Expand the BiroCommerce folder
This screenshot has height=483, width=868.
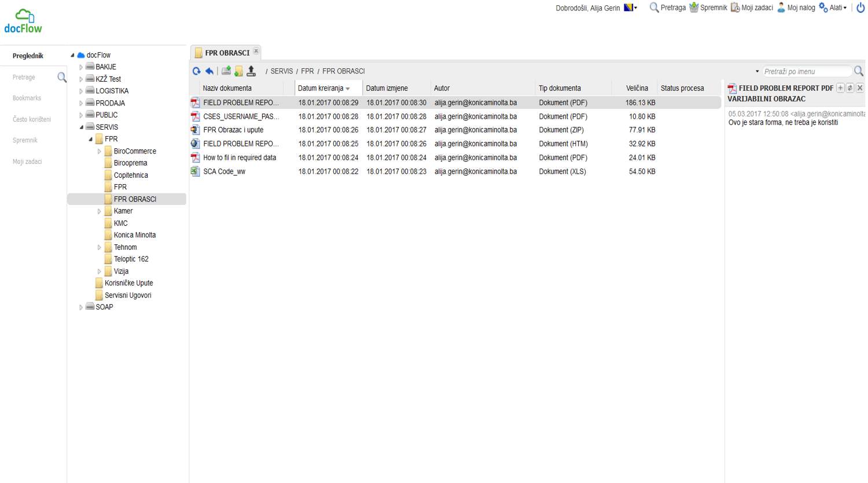(100, 151)
